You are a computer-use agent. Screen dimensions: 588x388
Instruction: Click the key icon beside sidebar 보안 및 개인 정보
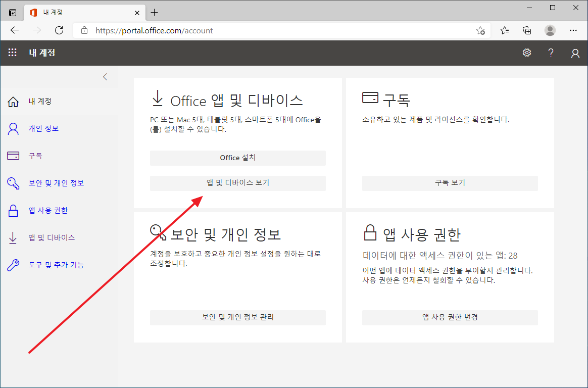coord(13,183)
